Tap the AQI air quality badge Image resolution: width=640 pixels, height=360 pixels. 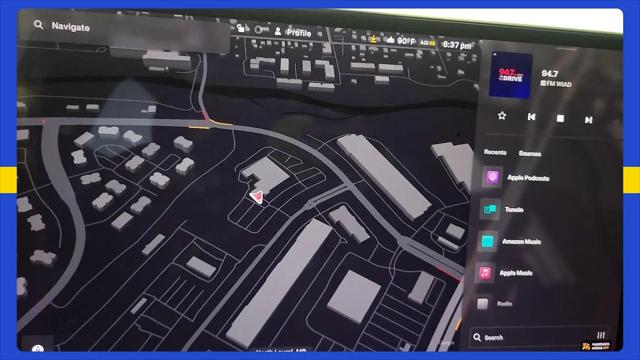click(x=427, y=42)
